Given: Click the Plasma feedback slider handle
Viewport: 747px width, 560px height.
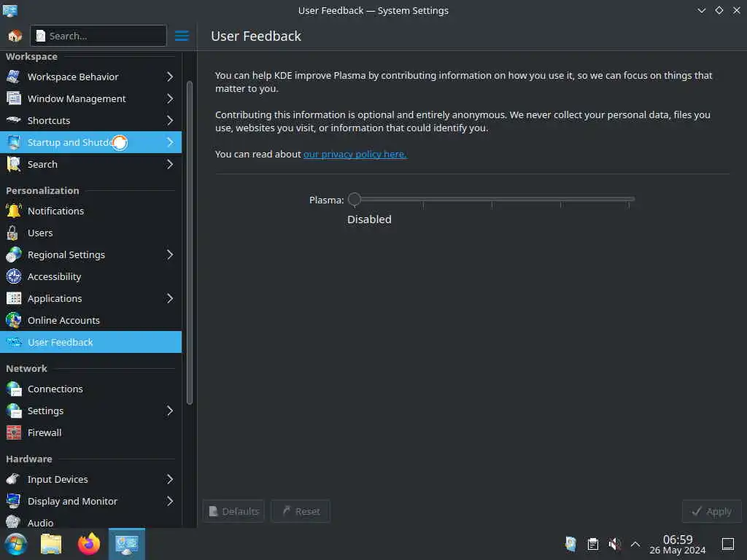Looking at the screenshot, I should tap(355, 199).
